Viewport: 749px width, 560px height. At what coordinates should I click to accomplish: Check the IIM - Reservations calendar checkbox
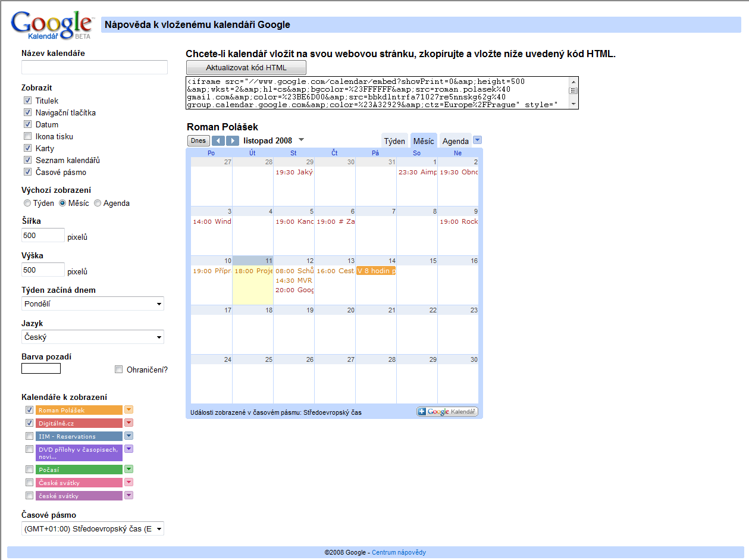pyautogui.click(x=29, y=436)
